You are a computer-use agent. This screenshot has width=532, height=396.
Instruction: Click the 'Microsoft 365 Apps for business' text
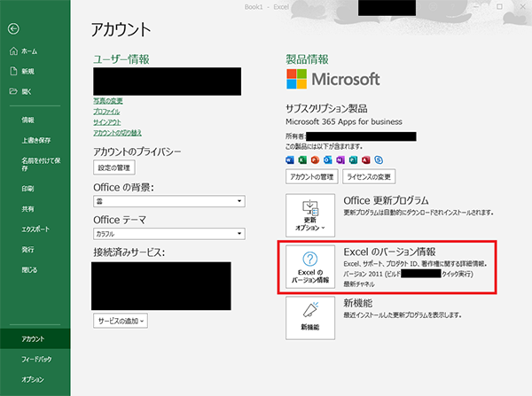[x=344, y=121]
